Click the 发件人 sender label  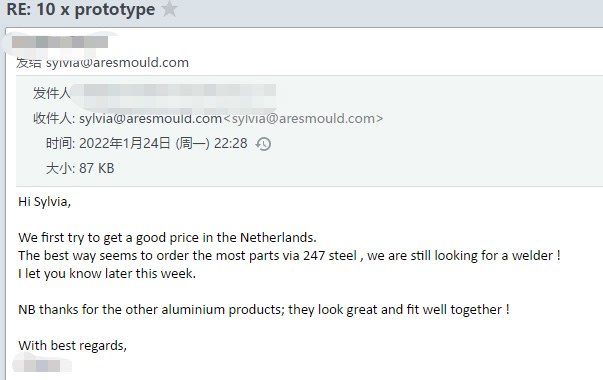(52, 93)
